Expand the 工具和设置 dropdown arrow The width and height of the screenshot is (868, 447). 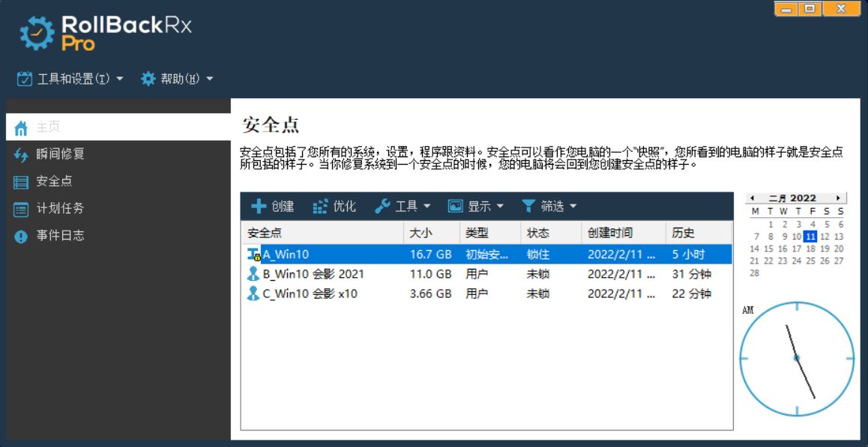[x=119, y=79]
